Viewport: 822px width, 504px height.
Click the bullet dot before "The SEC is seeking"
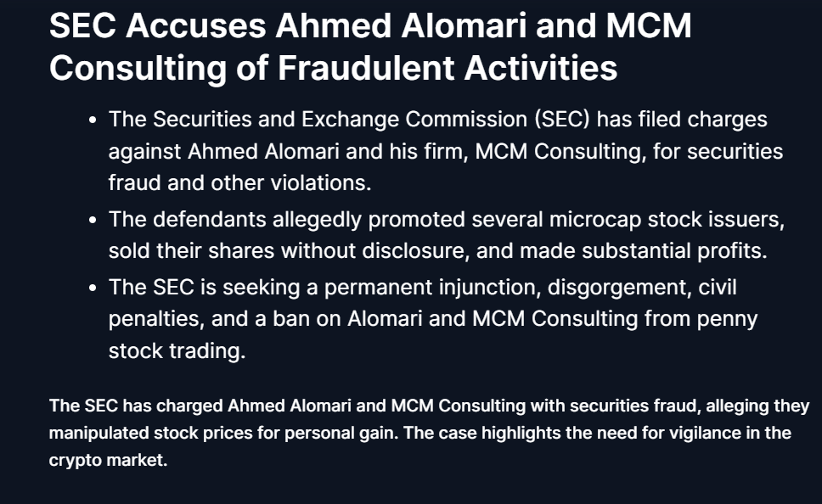(93, 288)
